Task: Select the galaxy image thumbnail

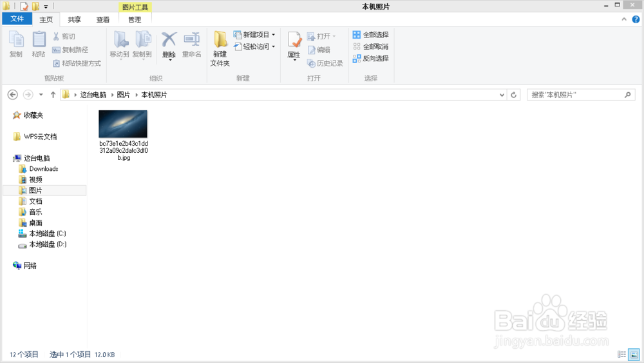Action: tap(123, 124)
